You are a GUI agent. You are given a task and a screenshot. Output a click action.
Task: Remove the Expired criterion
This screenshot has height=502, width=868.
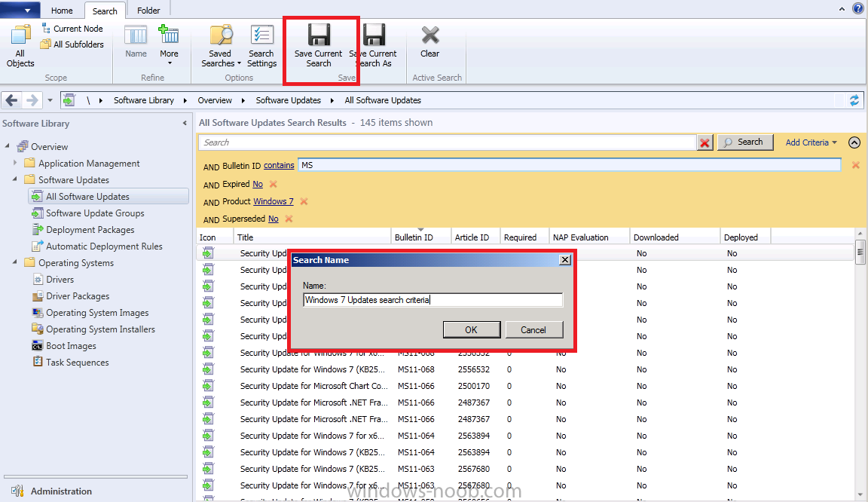(273, 184)
